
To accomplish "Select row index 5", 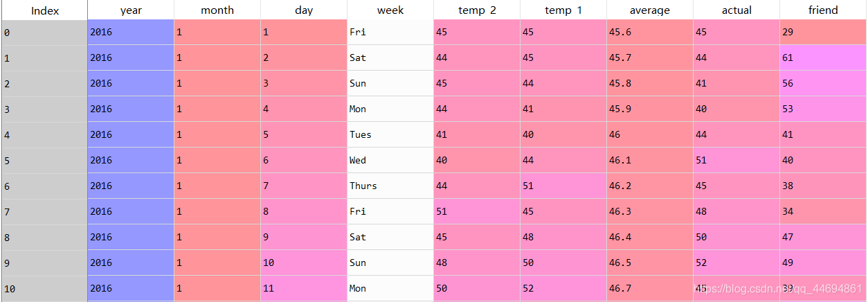I will [45, 160].
